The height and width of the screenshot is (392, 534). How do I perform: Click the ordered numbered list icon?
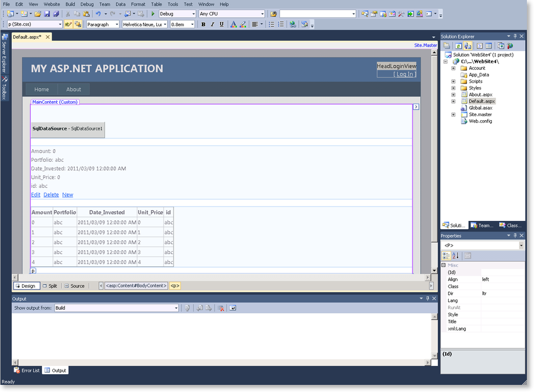pos(281,24)
